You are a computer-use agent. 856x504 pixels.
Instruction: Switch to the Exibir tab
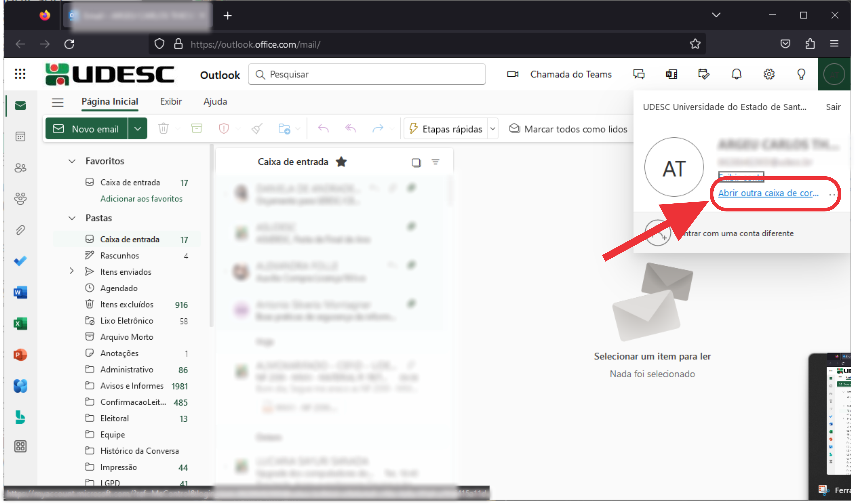click(x=171, y=102)
